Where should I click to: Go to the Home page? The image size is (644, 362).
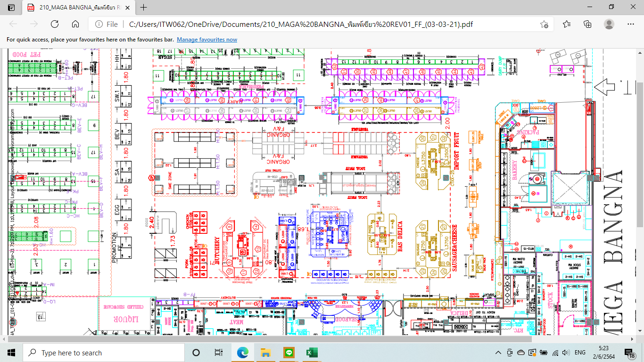point(75,24)
